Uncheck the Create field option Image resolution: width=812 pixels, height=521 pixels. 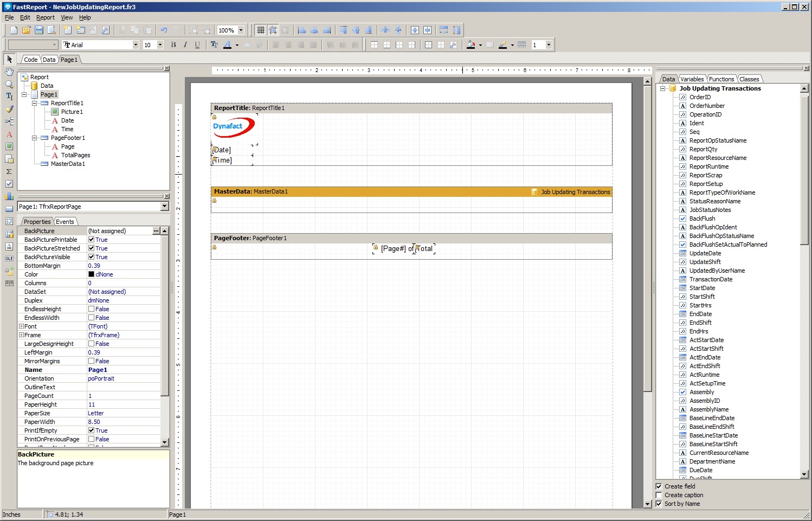(659, 486)
